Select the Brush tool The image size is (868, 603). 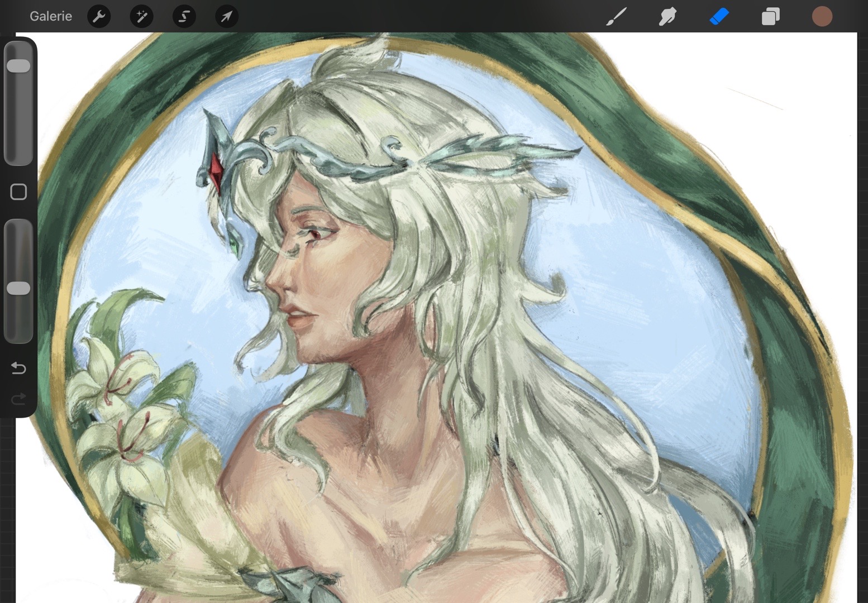click(616, 17)
